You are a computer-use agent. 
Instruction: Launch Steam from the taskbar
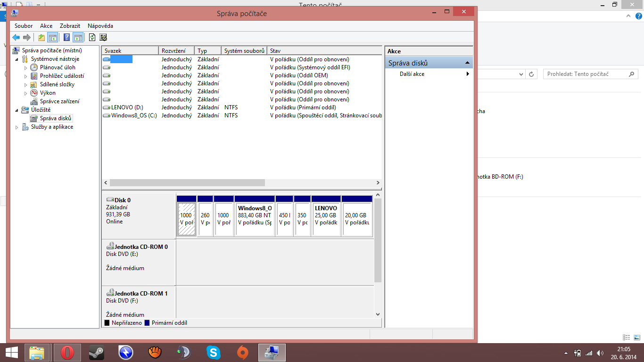(x=97, y=353)
